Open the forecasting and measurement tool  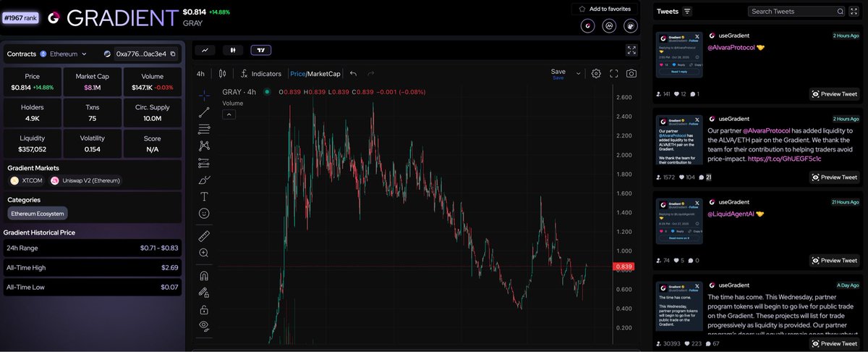click(204, 163)
